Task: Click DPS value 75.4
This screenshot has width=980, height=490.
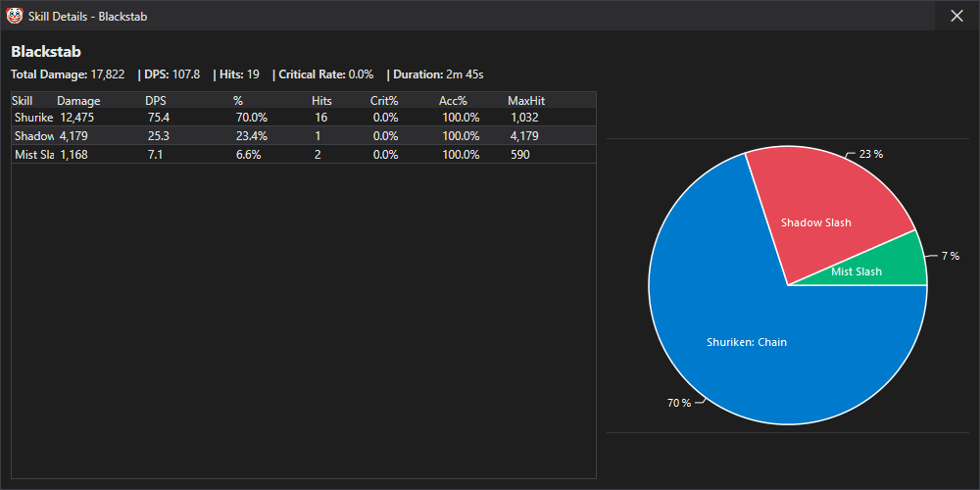Action: [159, 117]
